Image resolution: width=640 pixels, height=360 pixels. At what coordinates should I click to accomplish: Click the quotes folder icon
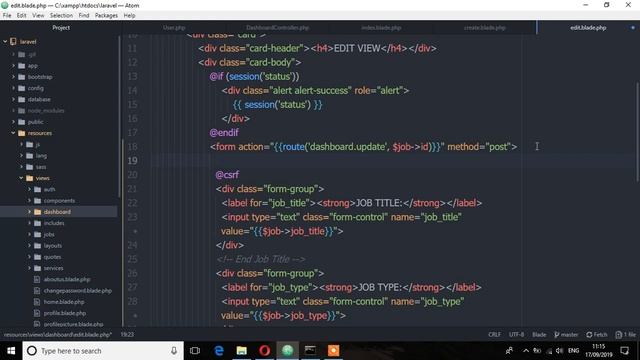tap(38, 257)
